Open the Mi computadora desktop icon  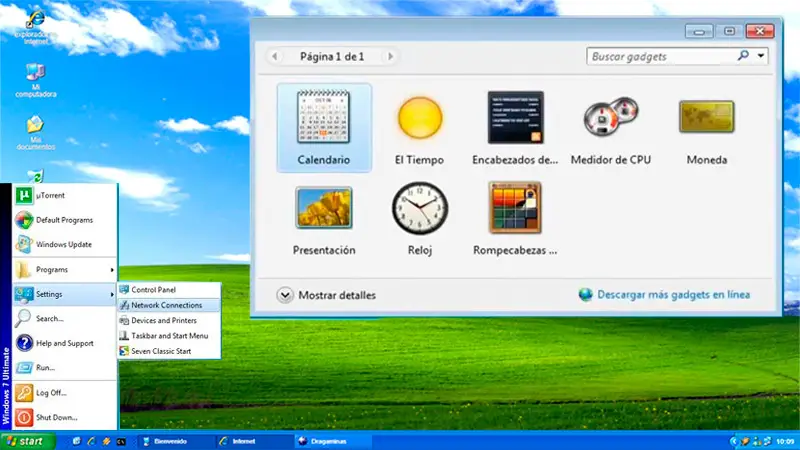tap(35, 80)
